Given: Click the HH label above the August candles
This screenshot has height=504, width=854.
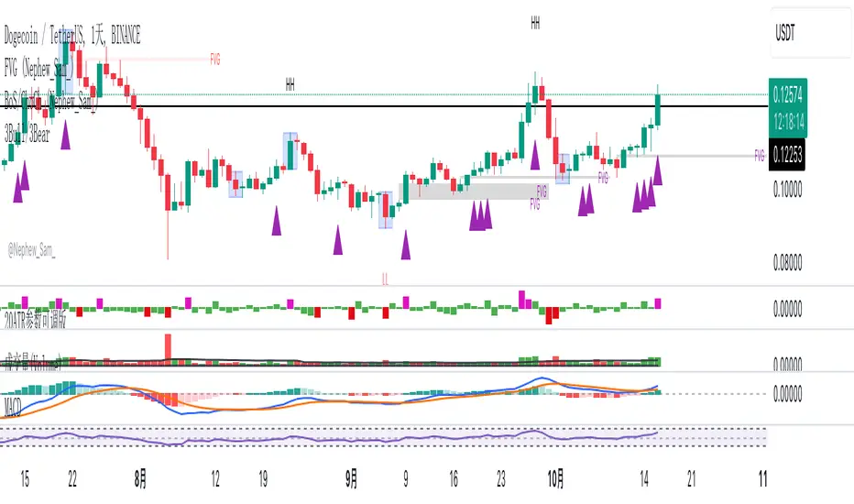Looking at the screenshot, I should (290, 84).
